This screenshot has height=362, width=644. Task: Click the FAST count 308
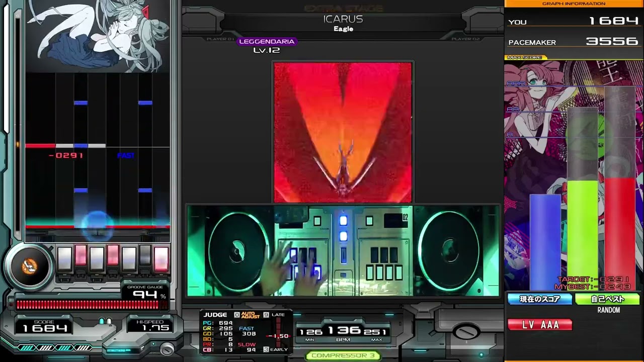pyautogui.click(x=249, y=334)
